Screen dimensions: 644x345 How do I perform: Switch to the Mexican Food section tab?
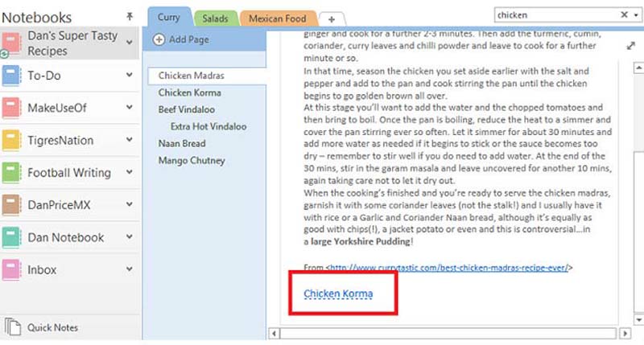pos(277,18)
